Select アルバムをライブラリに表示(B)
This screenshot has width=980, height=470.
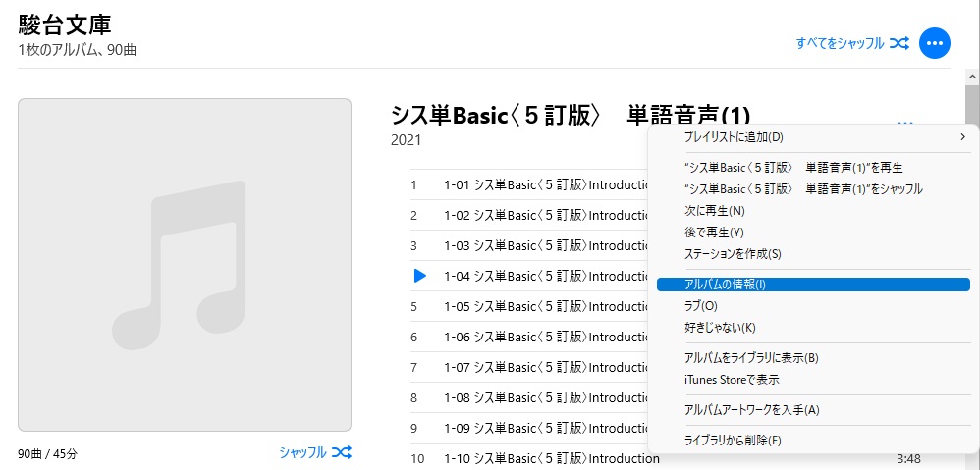[814, 358]
